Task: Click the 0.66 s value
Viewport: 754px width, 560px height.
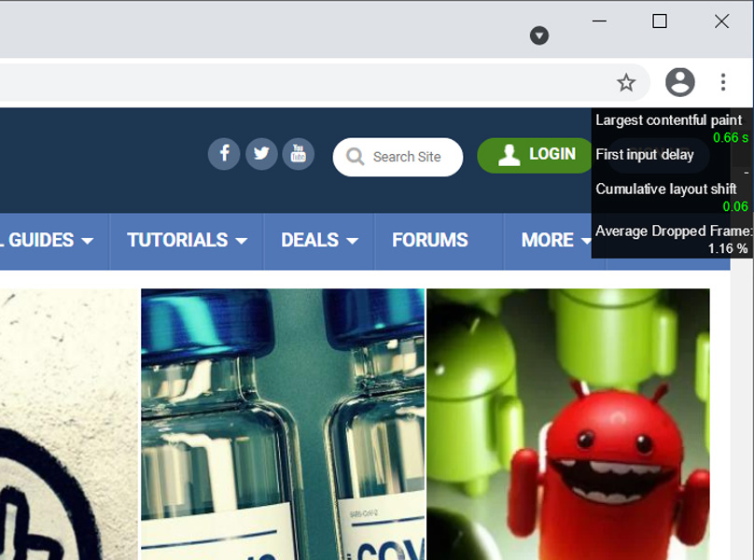Action: pyautogui.click(x=731, y=138)
